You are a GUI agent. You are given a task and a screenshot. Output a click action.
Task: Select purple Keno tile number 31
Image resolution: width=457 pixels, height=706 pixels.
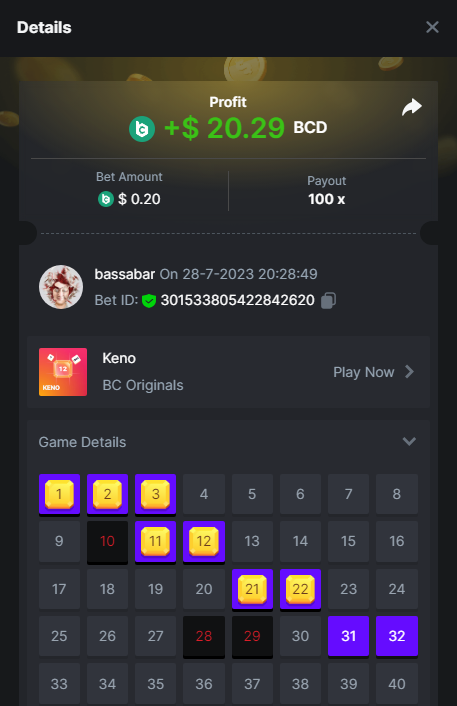(348, 636)
